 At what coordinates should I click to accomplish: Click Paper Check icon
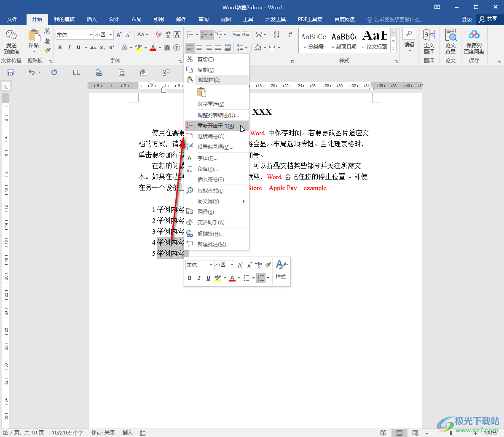[450, 42]
